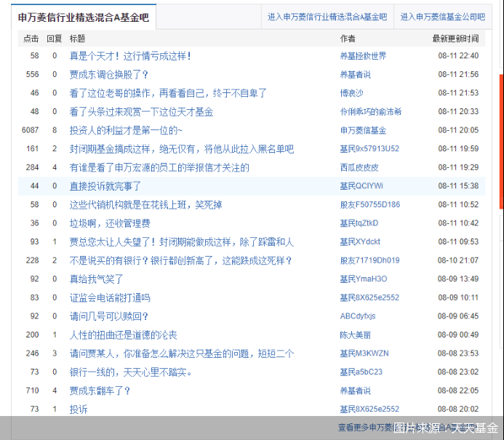The image size is (504, 440).
Task: Open post 请问贾某人，你准备怎么解决这只基金的问题
Action: [x=182, y=354]
